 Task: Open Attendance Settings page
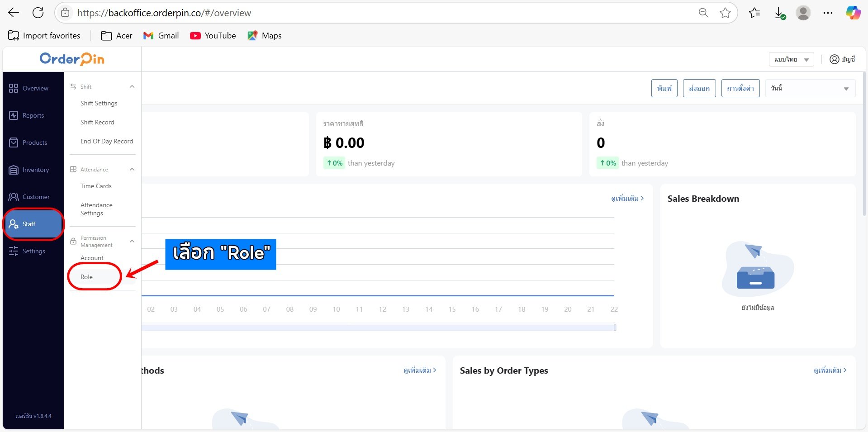tap(96, 209)
